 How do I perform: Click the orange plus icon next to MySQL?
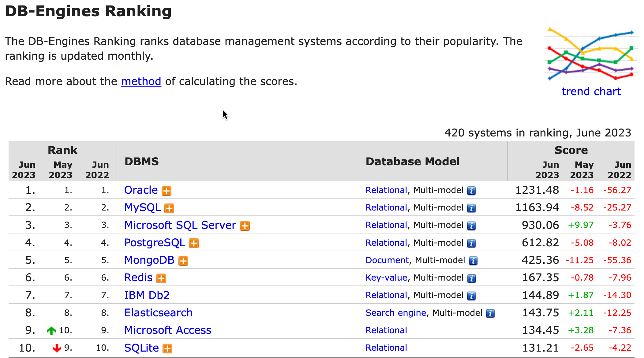tap(169, 208)
